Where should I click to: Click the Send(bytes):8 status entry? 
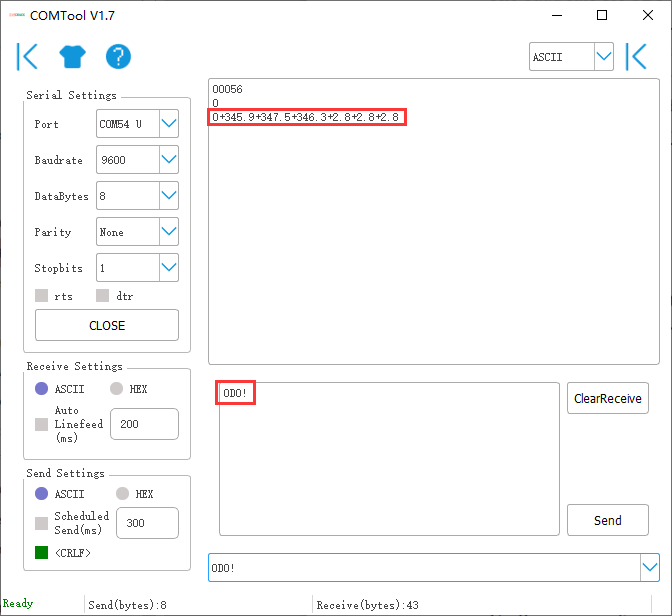click(127, 605)
